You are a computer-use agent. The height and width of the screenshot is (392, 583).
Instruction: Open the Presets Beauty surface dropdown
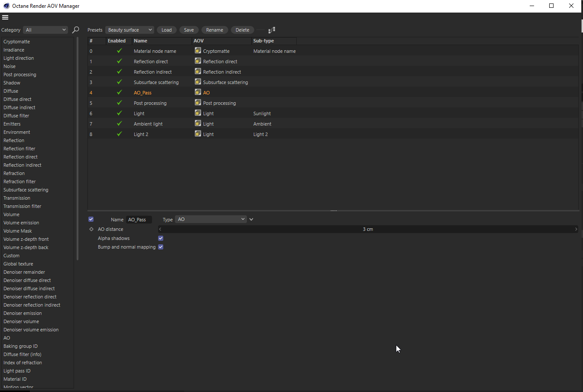click(130, 30)
